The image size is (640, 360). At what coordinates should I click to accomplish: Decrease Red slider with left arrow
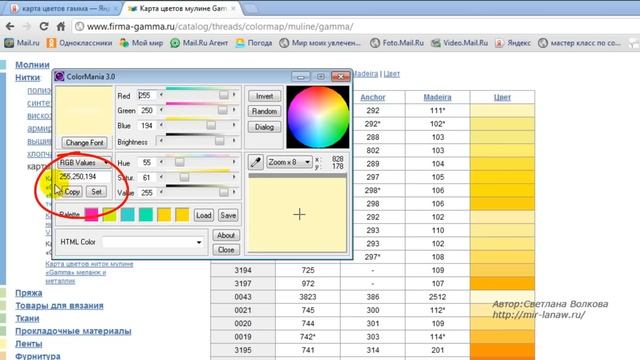[x=161, y=95]
